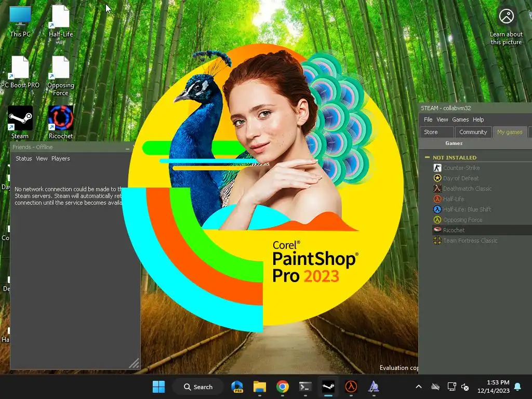532x399 pixels.
Task: Open the clock showing 1:53 PM
Action: point(494,387)
